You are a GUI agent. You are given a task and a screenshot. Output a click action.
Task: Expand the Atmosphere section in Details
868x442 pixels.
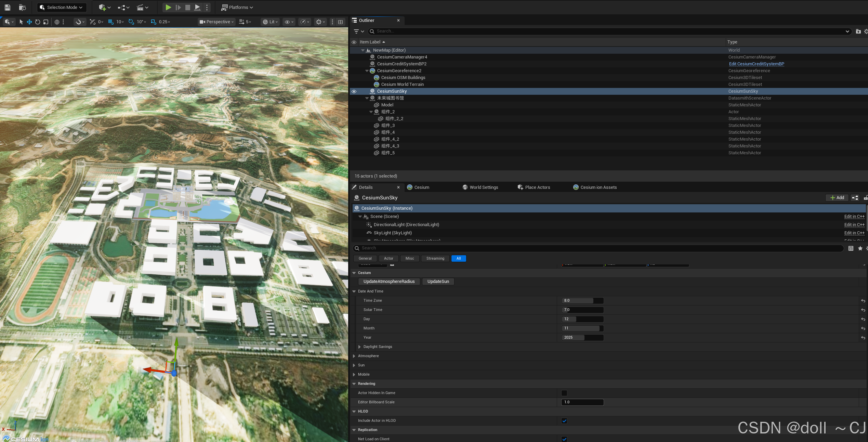[x=354, y=356]
